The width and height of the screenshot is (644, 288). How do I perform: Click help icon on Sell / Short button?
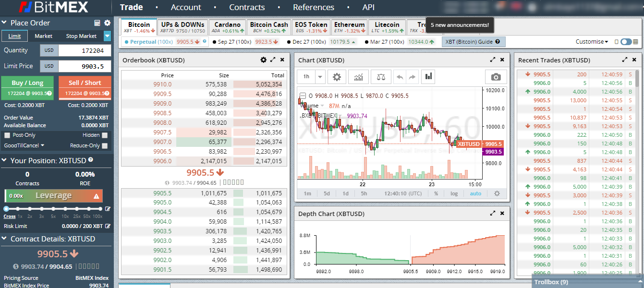107,94
